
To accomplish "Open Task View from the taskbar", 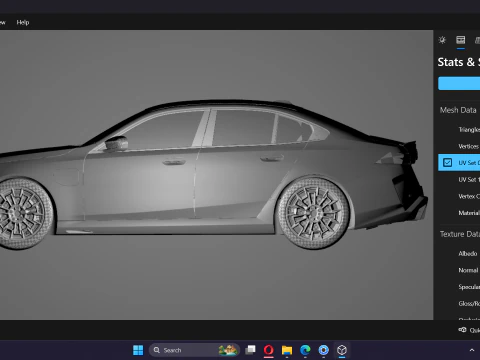I will click(250, 350).
